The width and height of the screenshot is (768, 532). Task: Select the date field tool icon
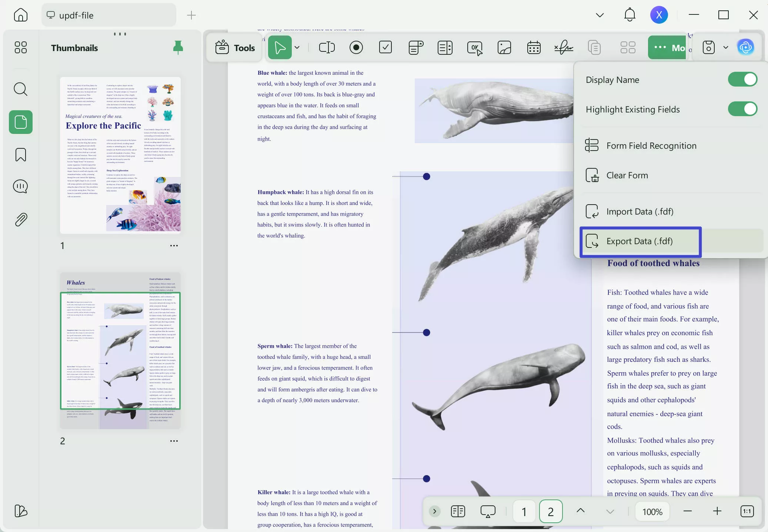(x=534, y=47)
